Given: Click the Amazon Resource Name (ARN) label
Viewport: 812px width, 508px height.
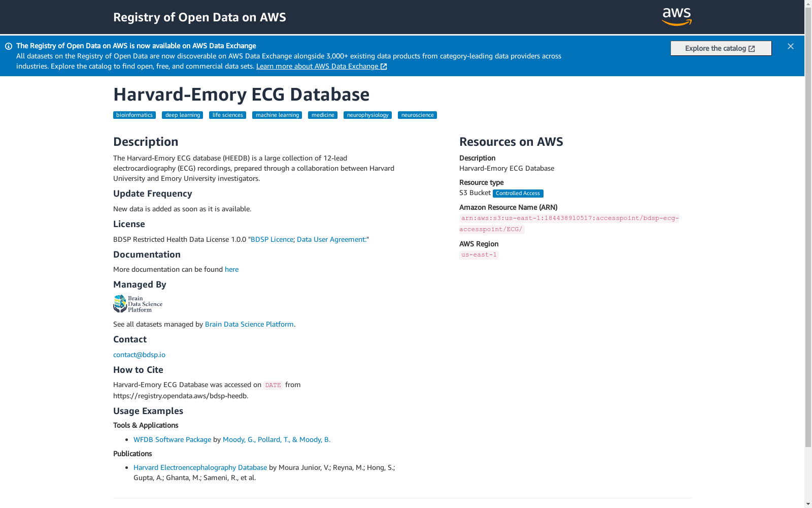Looking at the screenshot, I should (508, 207).
